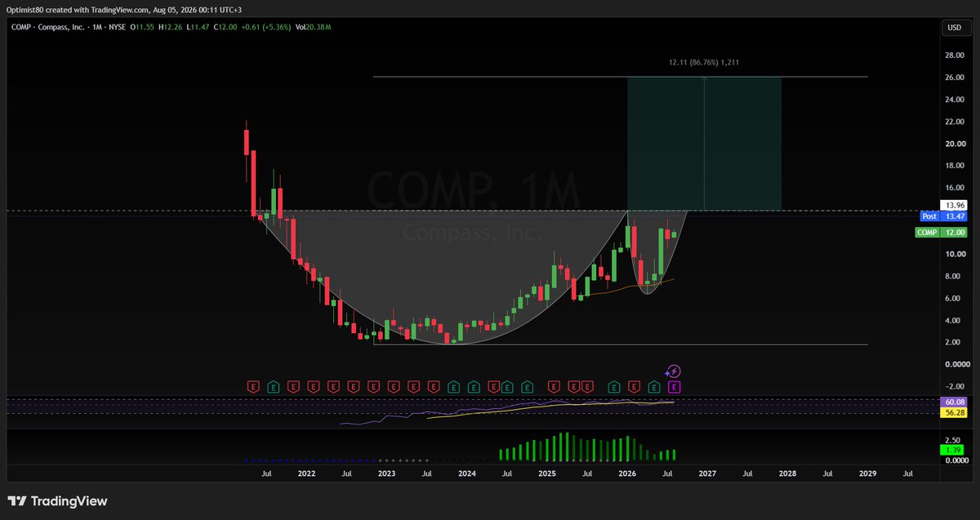Click the 2022 time axis label
The width and height of the screenshot is (980, 520).
(x=306, y=473)
